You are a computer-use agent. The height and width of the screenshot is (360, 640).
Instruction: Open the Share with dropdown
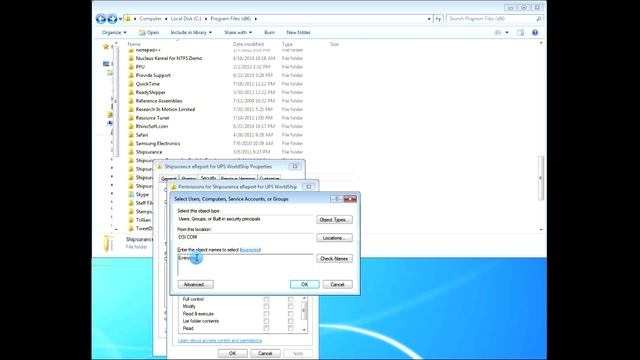tap(238, 32)
